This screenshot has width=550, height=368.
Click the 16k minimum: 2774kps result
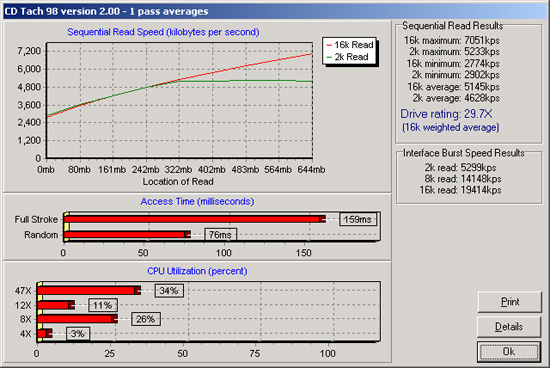[453, 63]
